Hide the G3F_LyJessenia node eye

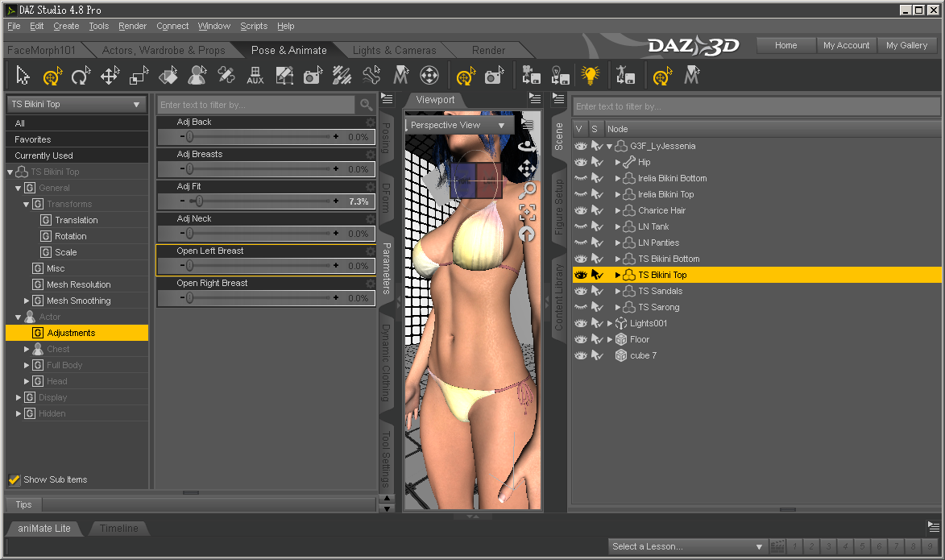(x=580, y=146)
